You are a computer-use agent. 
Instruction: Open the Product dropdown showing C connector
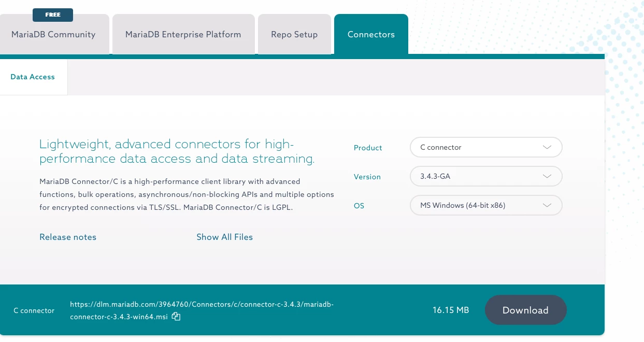point(486,147)
